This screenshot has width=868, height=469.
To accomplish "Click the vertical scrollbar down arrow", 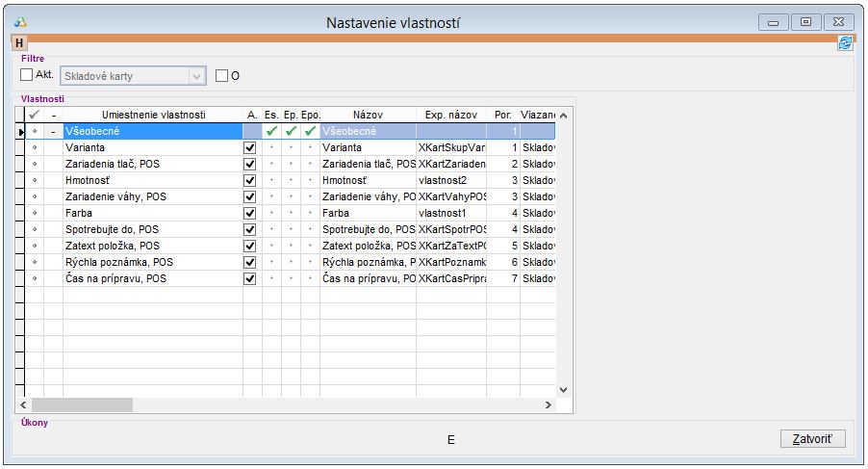I will pyautogui.click(x=564, y=390).
